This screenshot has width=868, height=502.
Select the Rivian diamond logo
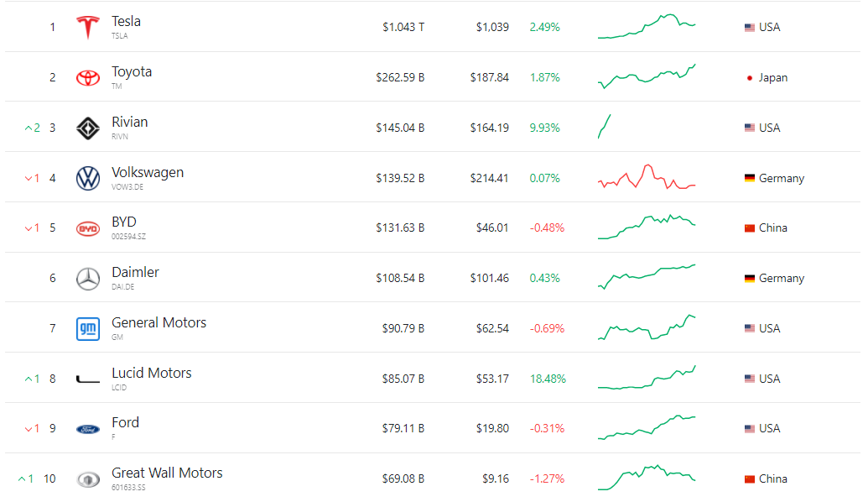pyautogui.click(x=87, y=128)
